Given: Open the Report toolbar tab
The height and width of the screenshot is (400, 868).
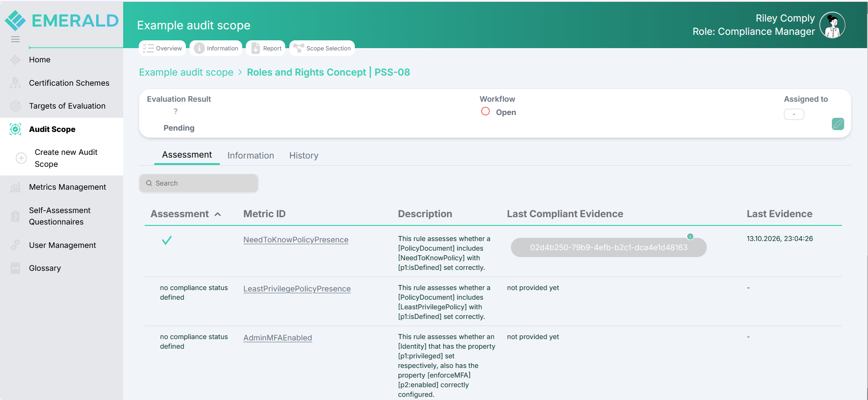Looking at the screenshot, I should (266, 48).
